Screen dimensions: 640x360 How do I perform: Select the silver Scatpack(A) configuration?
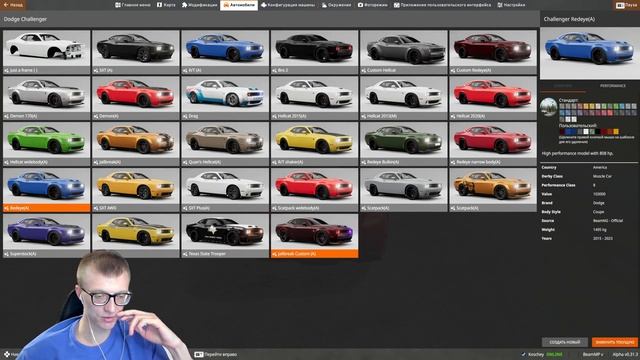click(404, 190)
